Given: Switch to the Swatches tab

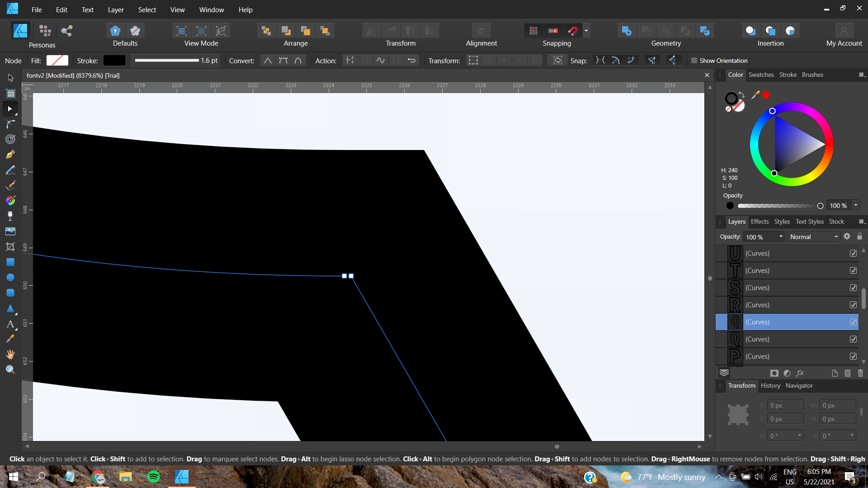Looking at the screenshot, I should (761, 75).
